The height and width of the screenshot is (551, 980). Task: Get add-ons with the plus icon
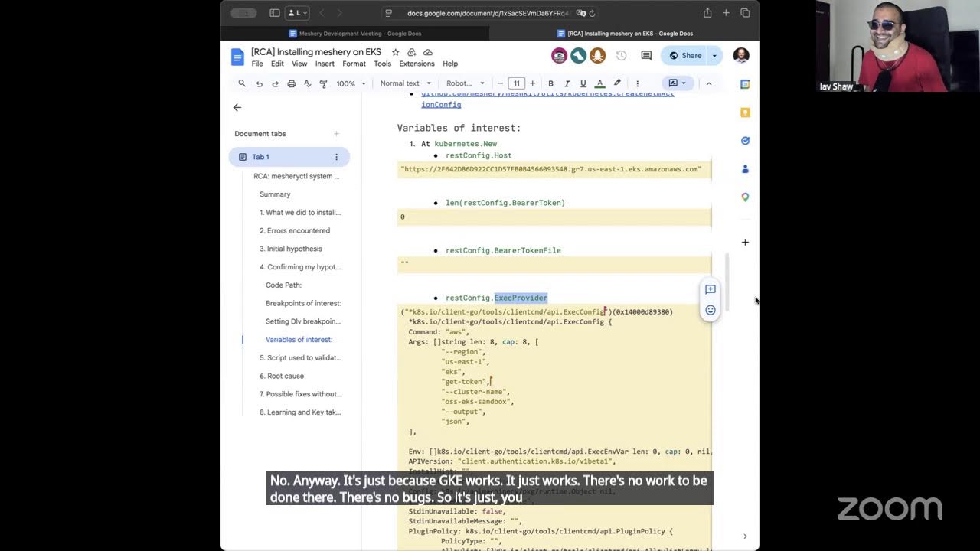[x=745, y=243]
